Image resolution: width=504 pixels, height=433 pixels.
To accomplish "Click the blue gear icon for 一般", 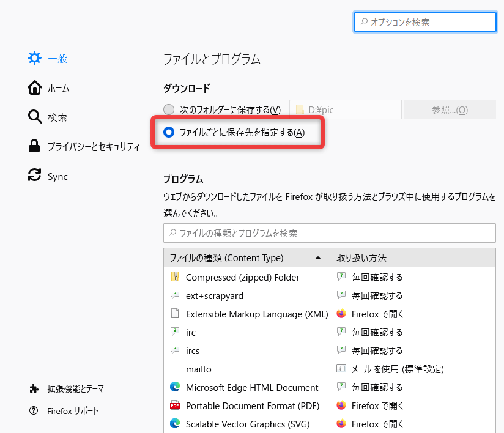I will click(34, 58).
